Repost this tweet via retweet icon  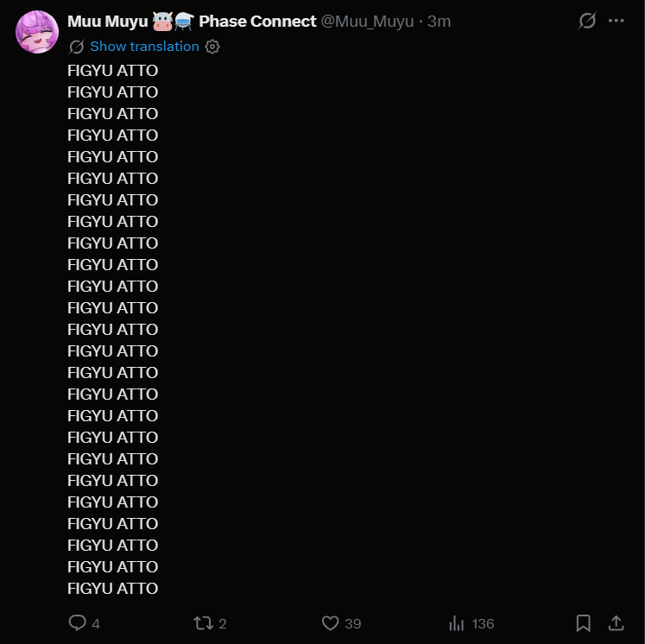click(x=203, y=623)
